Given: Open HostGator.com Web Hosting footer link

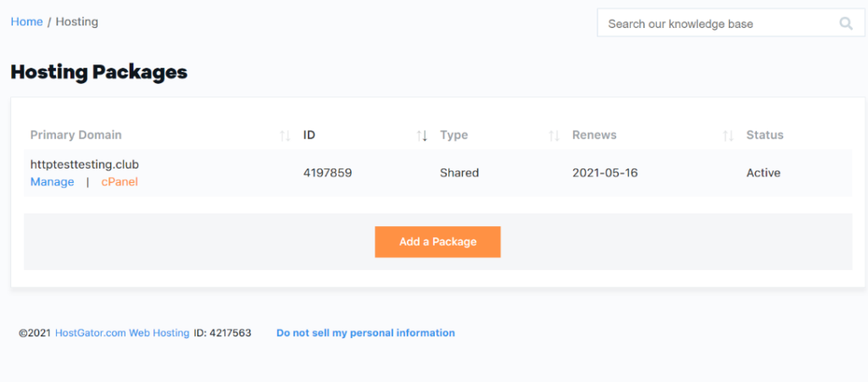Looking at the screenshot, I should pos(122,333).
